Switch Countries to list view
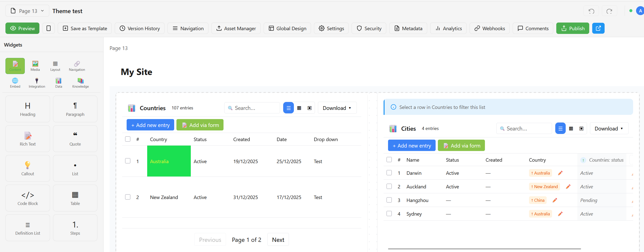The width and height of the screenshot is (644, 252). tap(288, 108)
